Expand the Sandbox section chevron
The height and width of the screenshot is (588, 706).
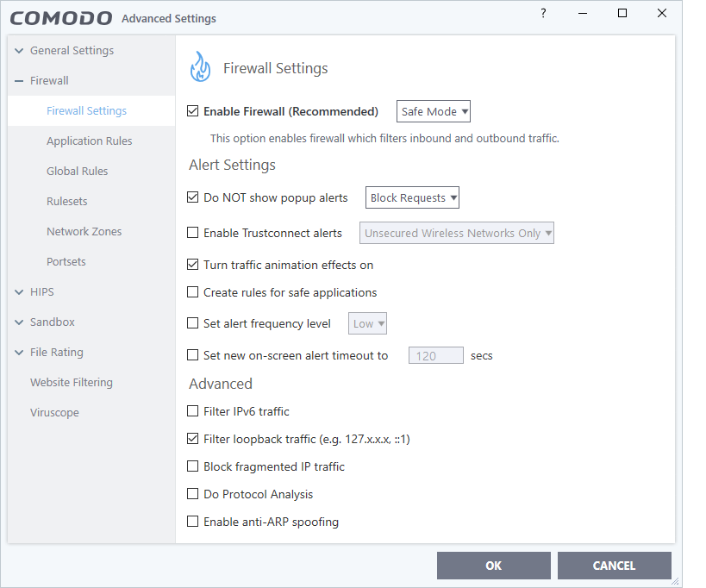pos(19,322)
